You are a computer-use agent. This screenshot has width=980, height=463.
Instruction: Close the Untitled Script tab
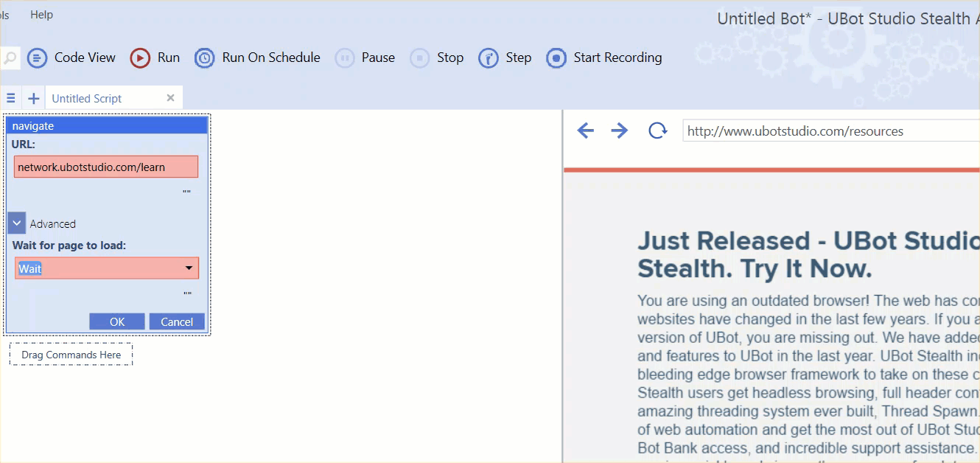(171, 97)
